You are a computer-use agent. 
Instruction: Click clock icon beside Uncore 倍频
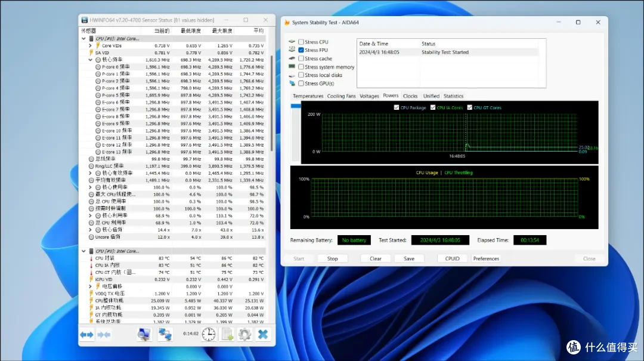(91, 237)
